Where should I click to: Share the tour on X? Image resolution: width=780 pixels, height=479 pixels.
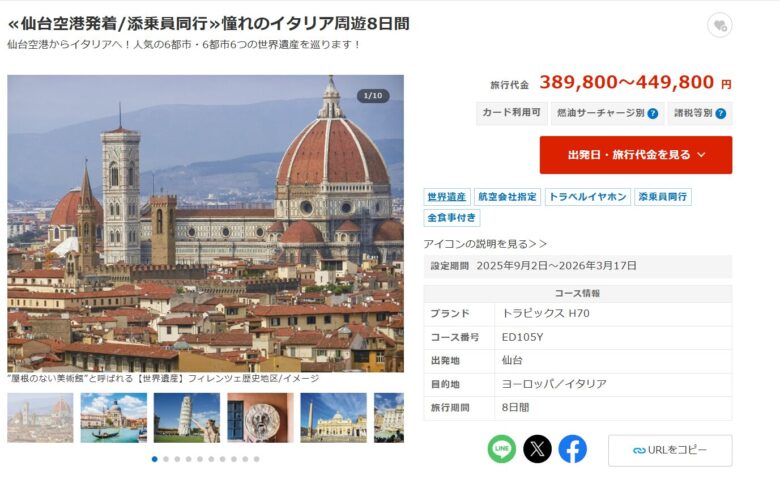[x=537, y=449]
